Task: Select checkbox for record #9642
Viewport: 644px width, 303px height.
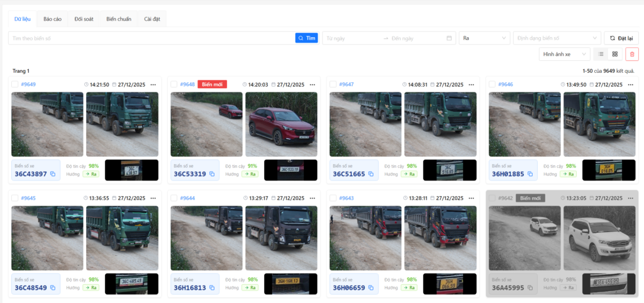Action: click(492, 198)
